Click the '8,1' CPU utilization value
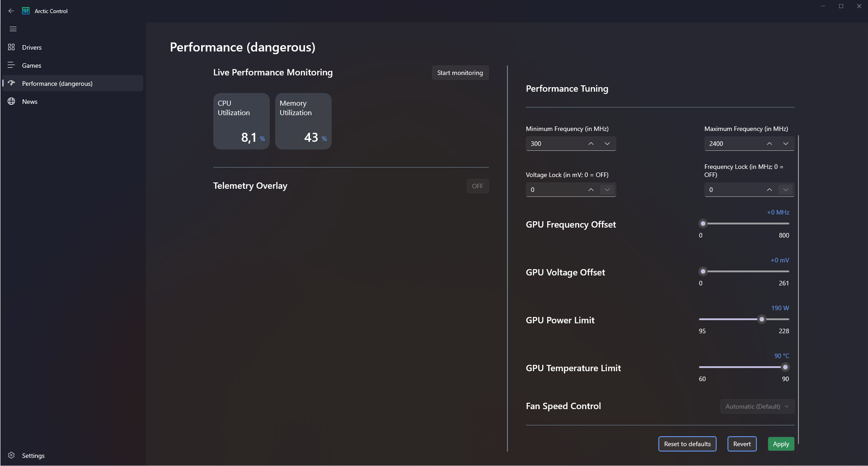The height and width of the screenshot is (466, 868). (249, 137)
